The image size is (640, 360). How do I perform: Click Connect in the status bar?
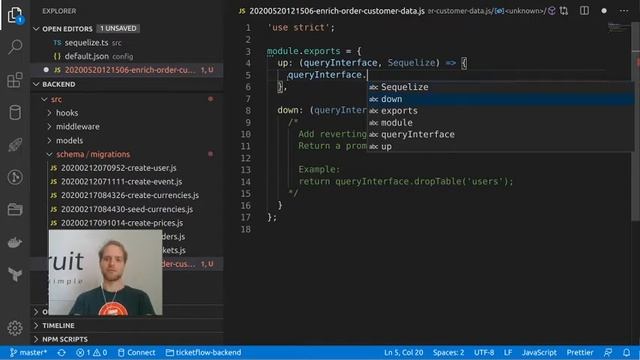tap(136, 353)
